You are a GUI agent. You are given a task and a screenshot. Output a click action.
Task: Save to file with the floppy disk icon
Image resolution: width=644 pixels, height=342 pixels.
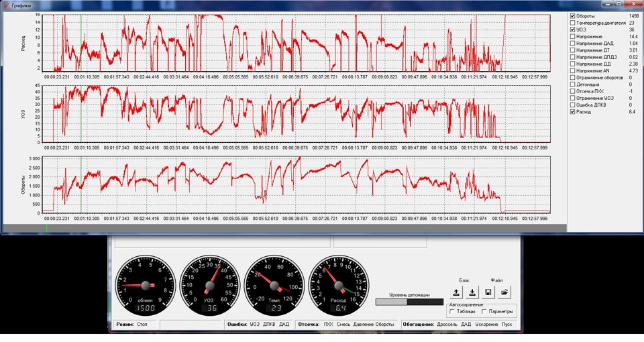[488, 293]
